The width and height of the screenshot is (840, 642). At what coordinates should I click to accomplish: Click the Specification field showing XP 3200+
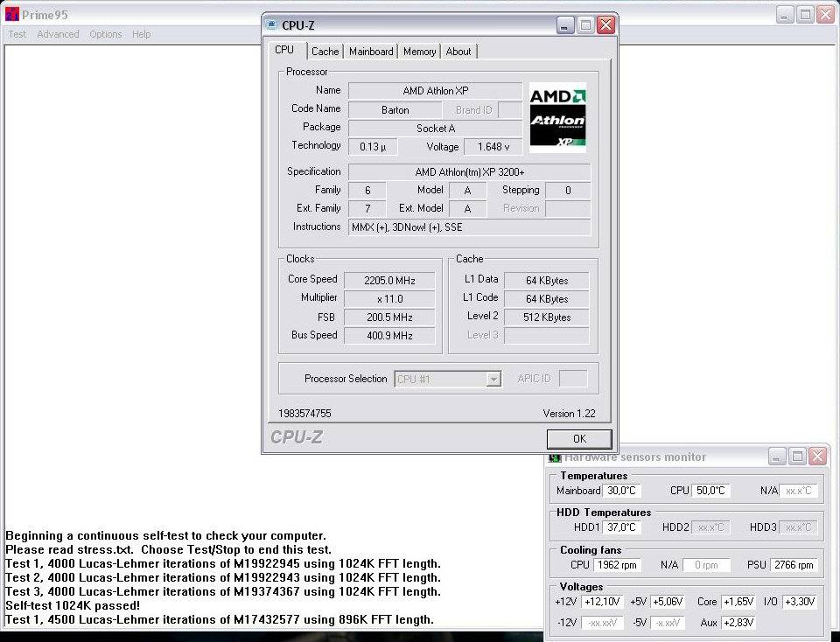(469, 172)
